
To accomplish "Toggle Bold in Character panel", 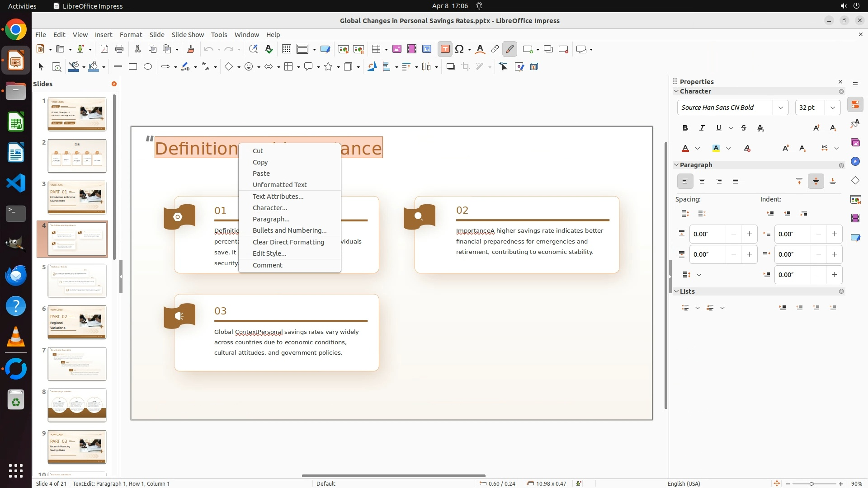I will (685, 128).
